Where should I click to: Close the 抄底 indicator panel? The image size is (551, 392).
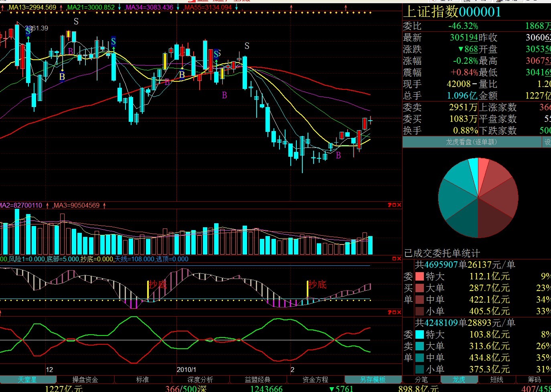coord(399,259)
